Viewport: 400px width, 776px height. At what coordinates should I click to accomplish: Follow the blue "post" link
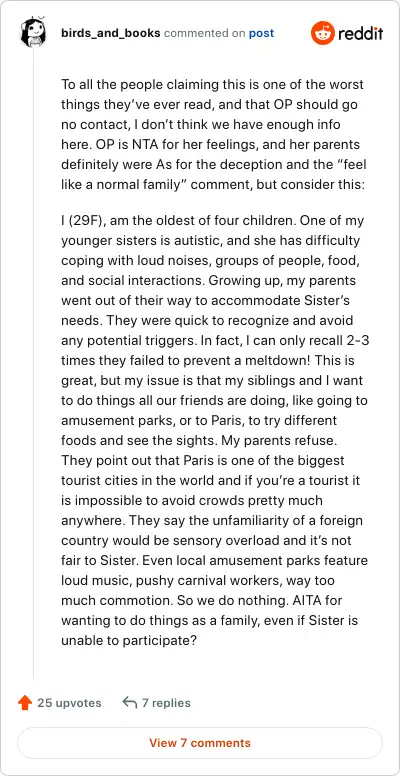261,33
